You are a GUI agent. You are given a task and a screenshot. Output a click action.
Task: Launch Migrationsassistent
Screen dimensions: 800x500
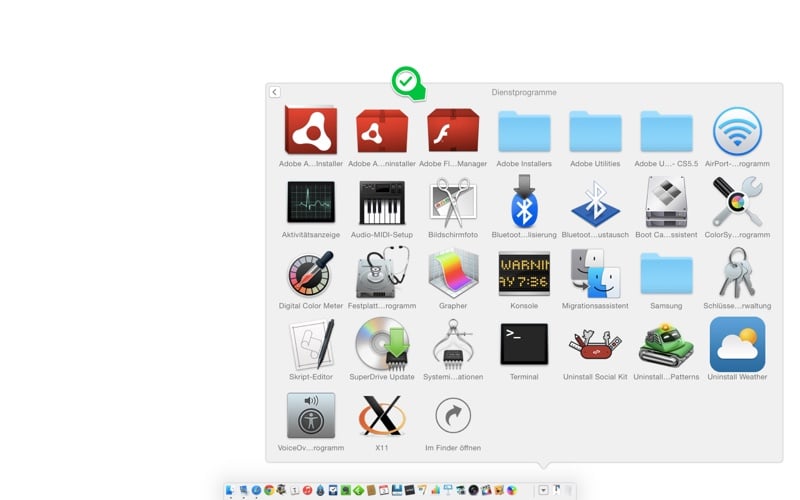595,273
